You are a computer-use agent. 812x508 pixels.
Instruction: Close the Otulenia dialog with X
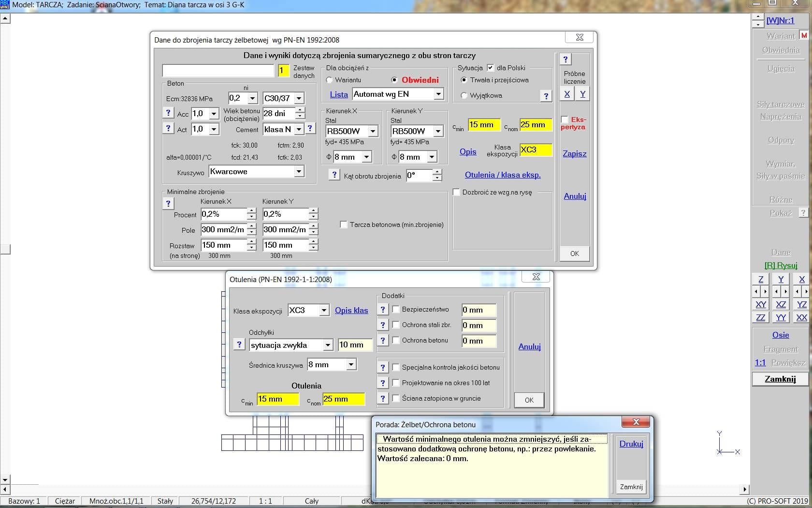point(536,277)
